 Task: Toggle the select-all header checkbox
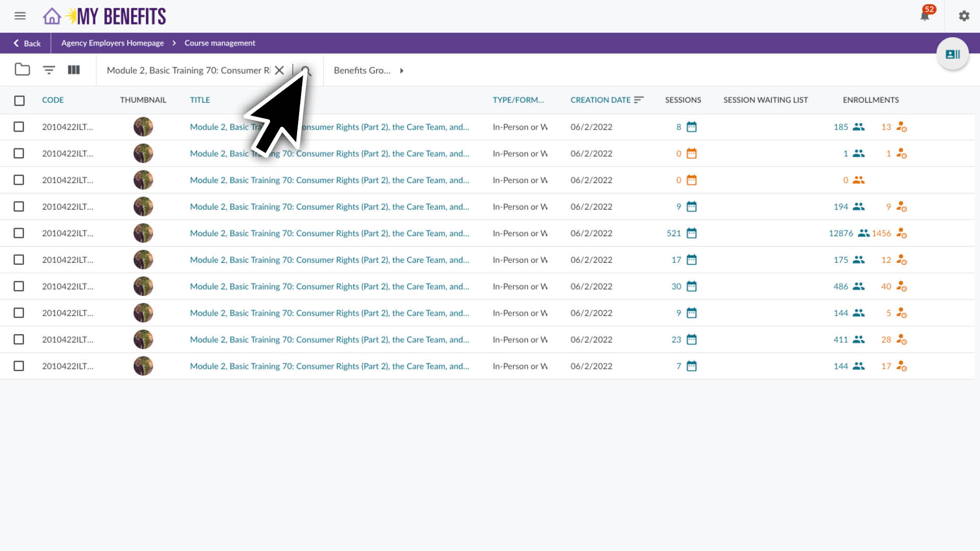[x=19, y=101]
